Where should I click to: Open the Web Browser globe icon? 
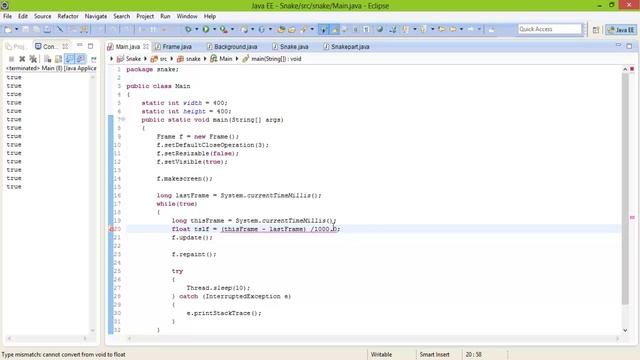(x=380, y=29)
